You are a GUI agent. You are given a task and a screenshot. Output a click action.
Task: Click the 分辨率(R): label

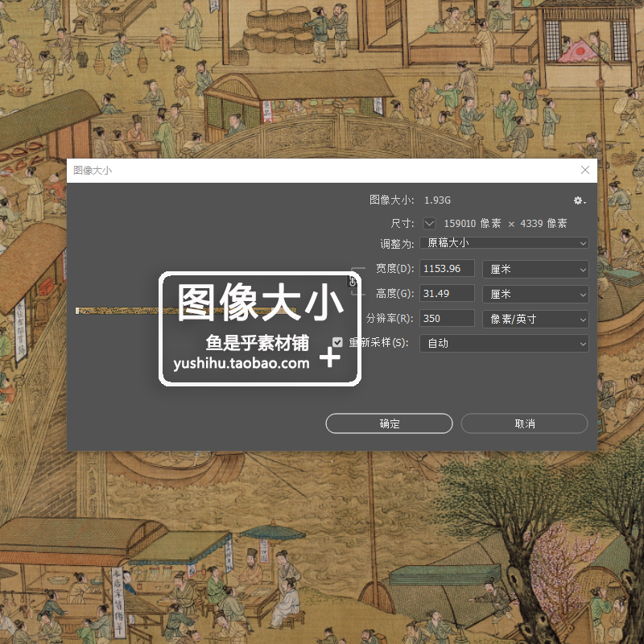(x=390, y=318)
